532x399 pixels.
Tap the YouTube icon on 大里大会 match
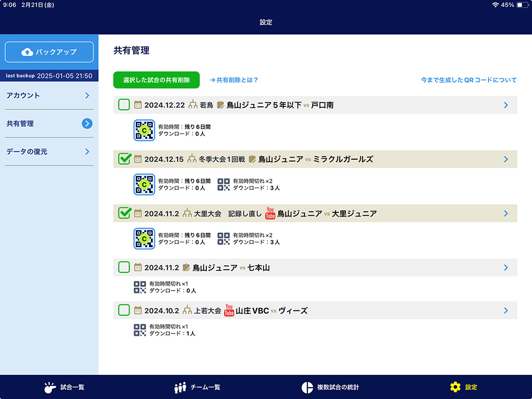pos(270,213)
